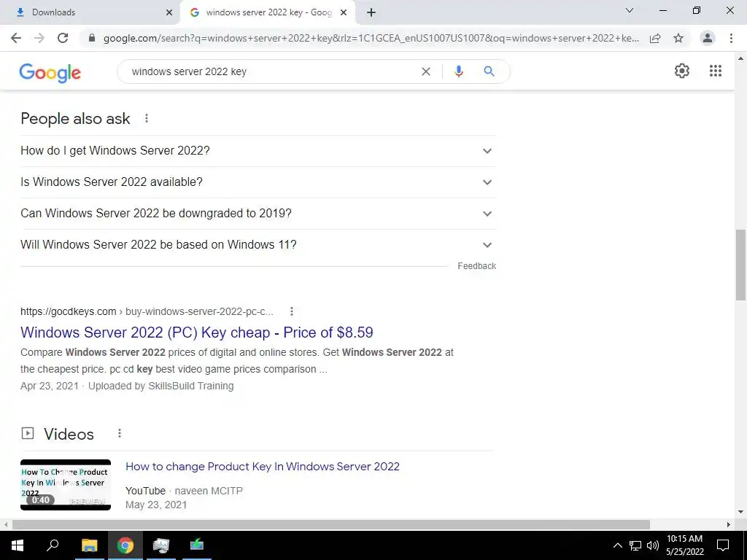Click the vertical scrollbar down arrow
Image resolution: width=747 pixels, height=560 pixels.
click(740, 513)
